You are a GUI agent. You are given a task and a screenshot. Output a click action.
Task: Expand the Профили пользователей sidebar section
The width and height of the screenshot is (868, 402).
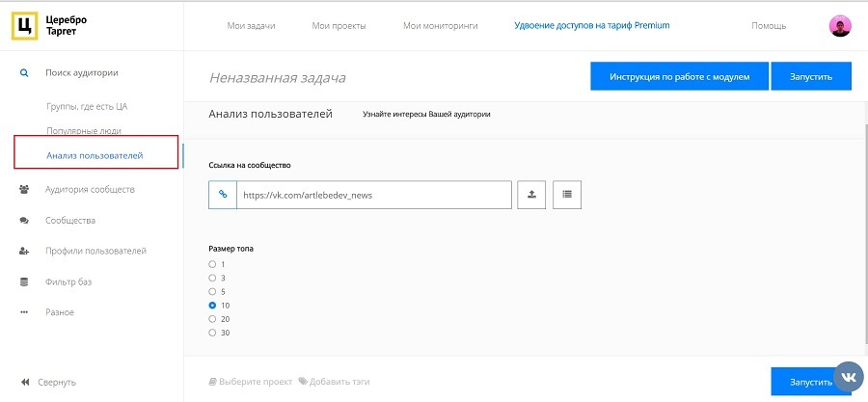pos(95,251)
